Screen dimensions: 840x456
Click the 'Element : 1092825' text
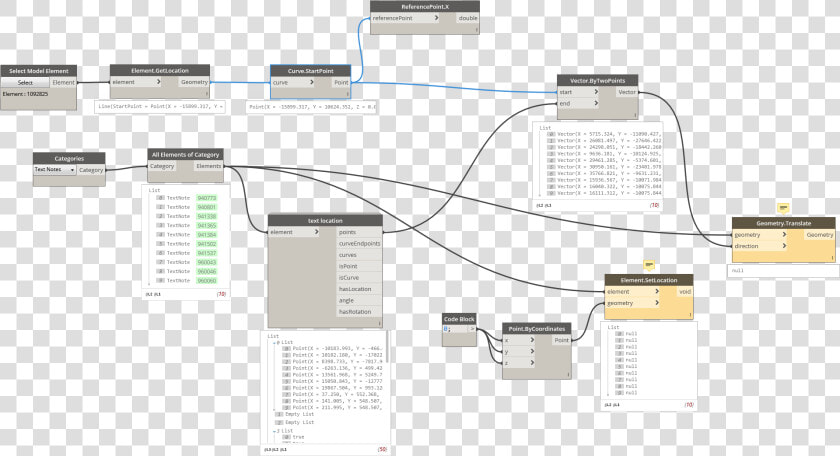[x=25, y=94]
